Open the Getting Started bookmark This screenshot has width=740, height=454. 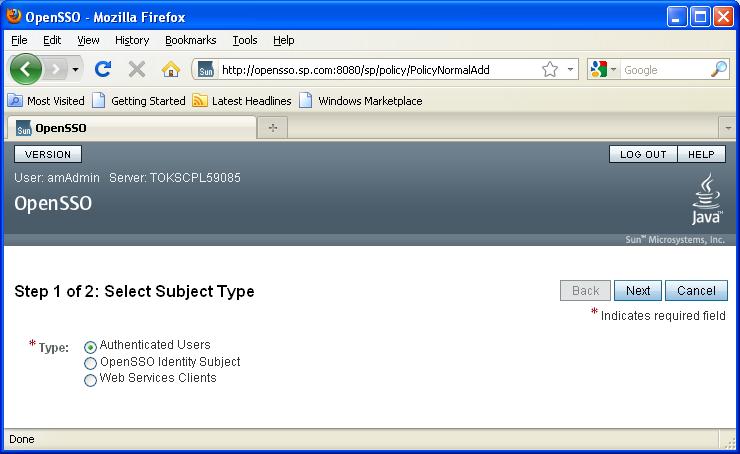139,101
